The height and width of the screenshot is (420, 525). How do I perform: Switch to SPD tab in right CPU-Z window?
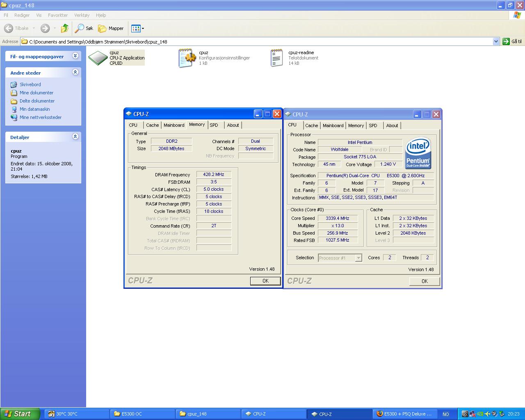point(373,126)
